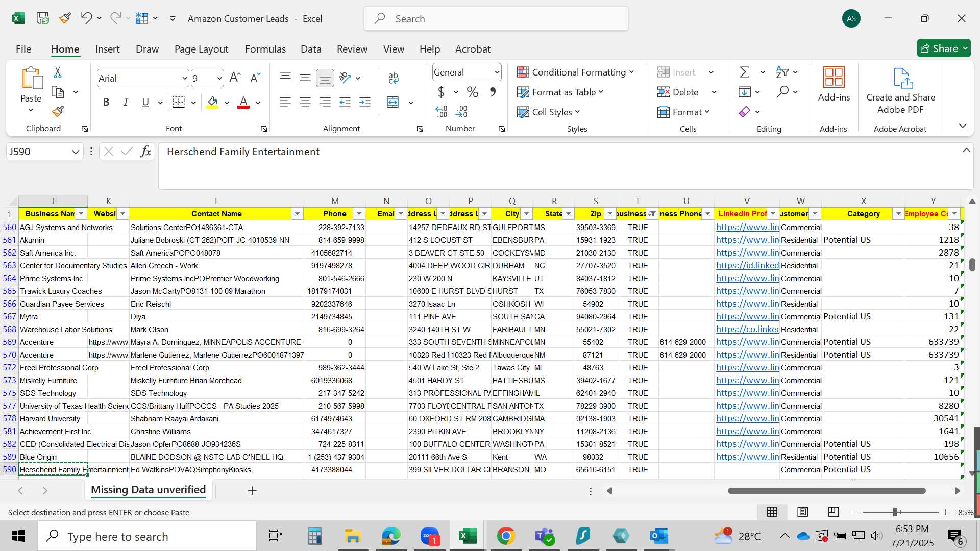Click the Undo arrow icon

point(86,18)
